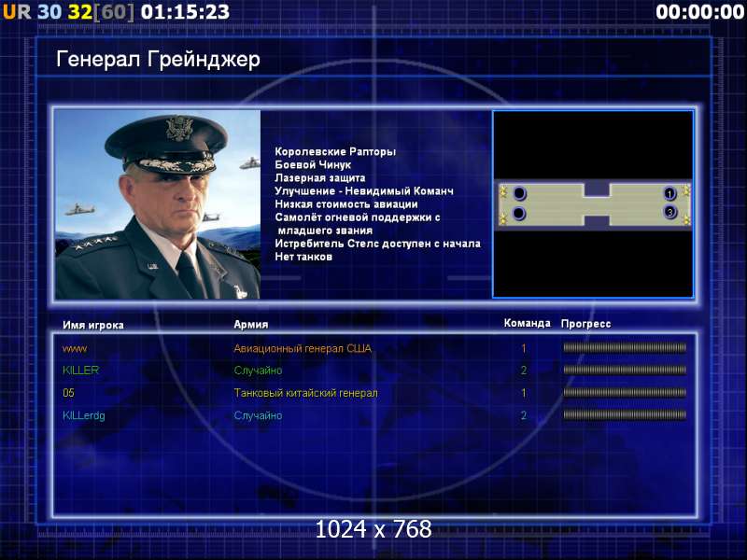Click 'Улучшение - Невидимый Команч' line
The height and width of the screenshot is (560, 747).
(364, 191)
